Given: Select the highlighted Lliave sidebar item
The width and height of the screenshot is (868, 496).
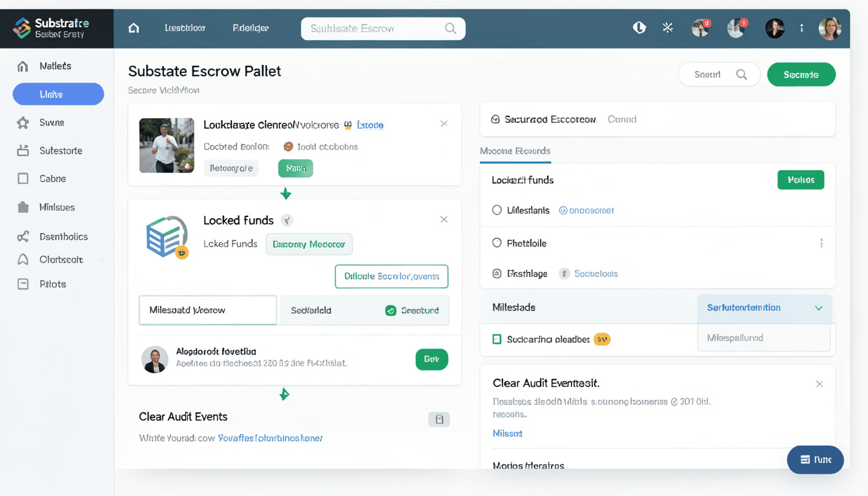Looking at the screenshot, I should tap(58, 94).
